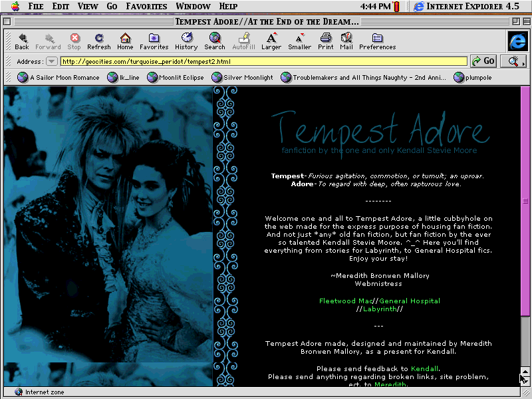Go to the Home page icon
Screen dimensions: 532x399
pyautogui.click(x=125, y=38)
